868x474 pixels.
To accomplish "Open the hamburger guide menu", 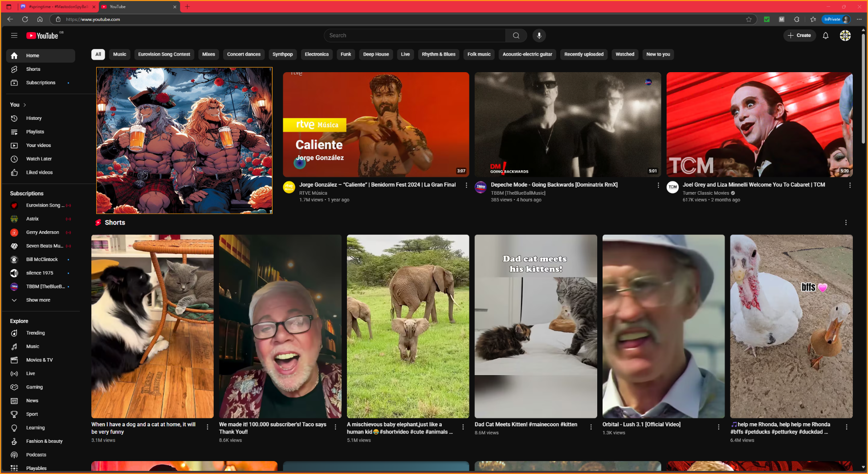I will 14,36.
